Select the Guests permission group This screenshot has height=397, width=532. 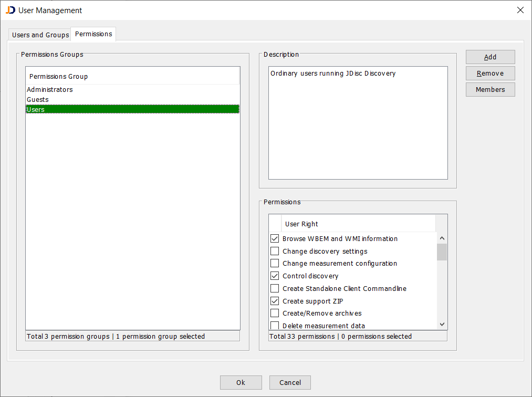37,99
